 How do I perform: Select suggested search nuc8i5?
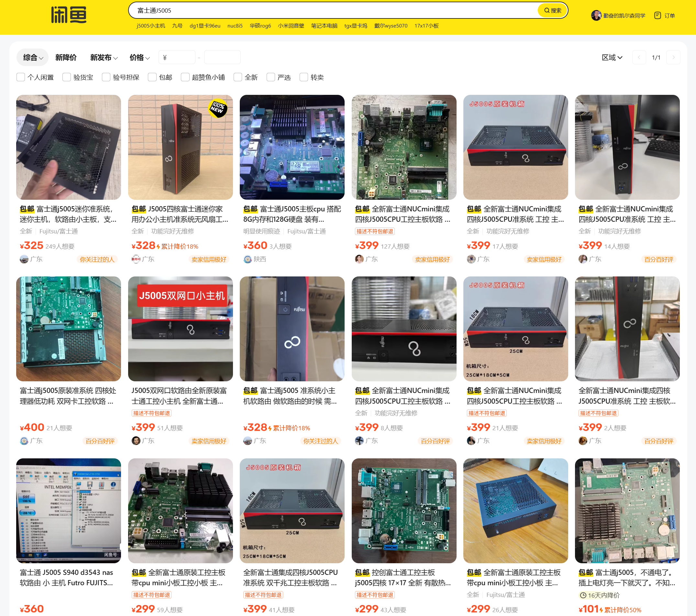(x=235, y=26)
